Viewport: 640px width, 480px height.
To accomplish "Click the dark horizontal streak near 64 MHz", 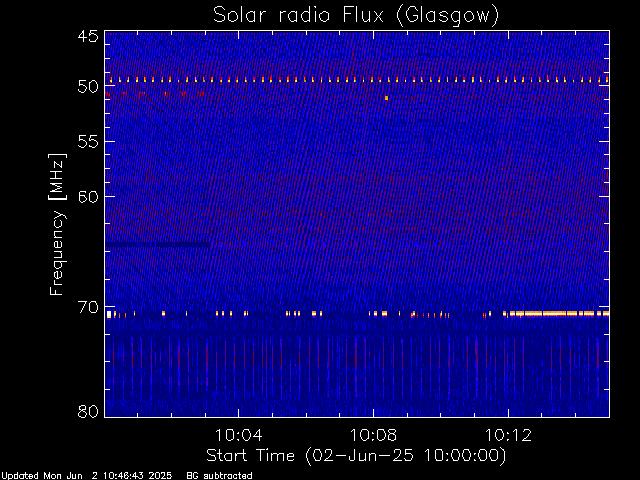I will 158,245.
